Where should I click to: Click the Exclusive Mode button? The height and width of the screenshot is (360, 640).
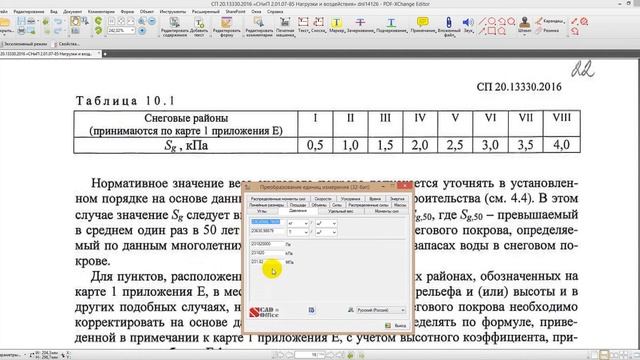coord(24,44)
